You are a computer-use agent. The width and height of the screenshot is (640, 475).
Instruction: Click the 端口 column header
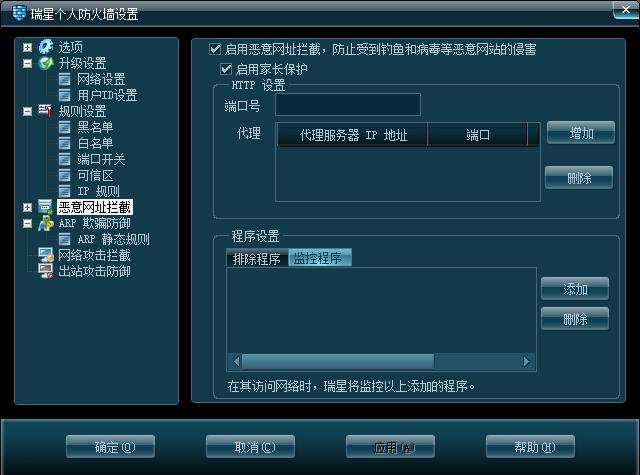tap(477, 135)
